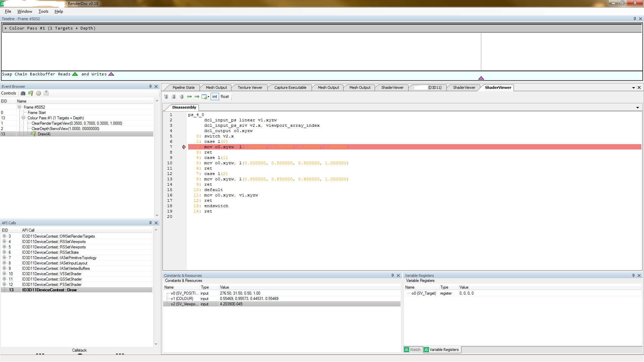Toggle int register display mode
644x362 pixels.
(215, 97)
